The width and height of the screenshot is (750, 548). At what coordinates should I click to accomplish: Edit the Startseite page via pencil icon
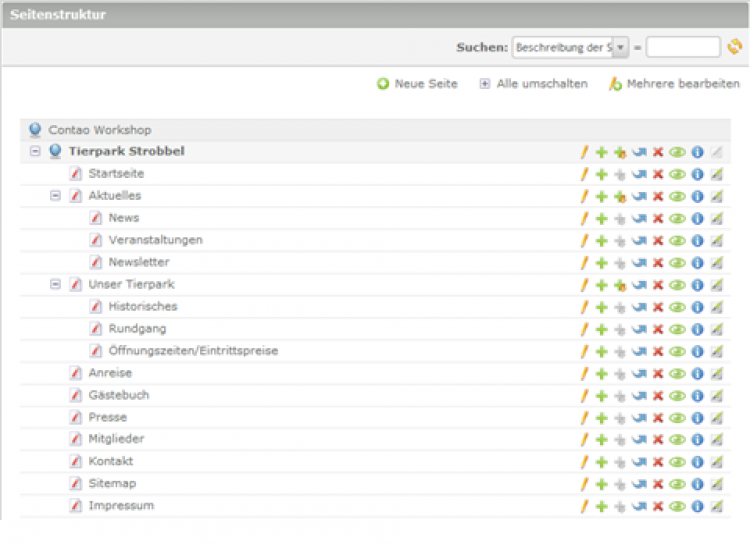[584, 174]
